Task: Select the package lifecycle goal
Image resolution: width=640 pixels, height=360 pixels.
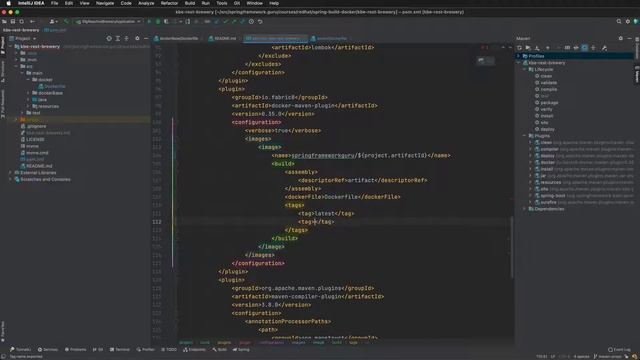Action: [549, 103]
